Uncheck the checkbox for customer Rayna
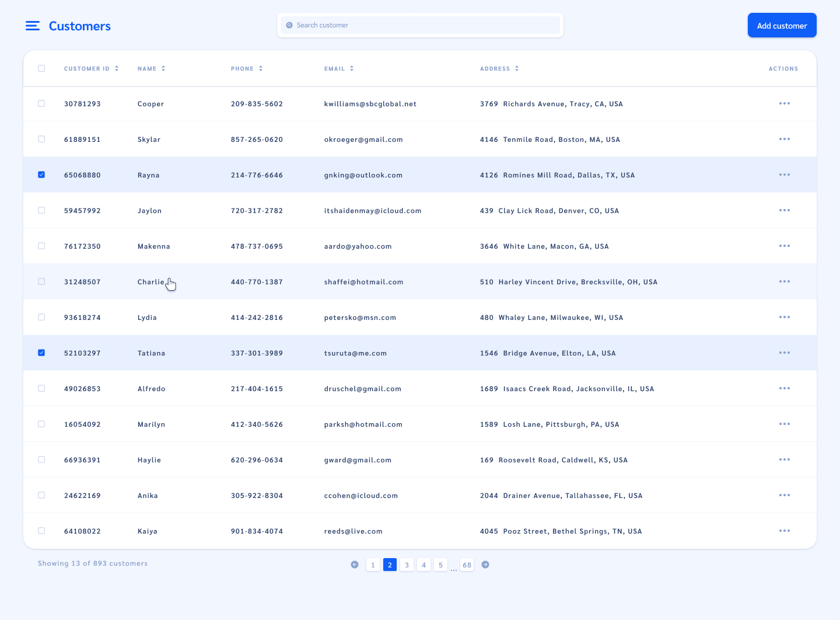The height and width of the screenshot is (620, 840). 41,175
